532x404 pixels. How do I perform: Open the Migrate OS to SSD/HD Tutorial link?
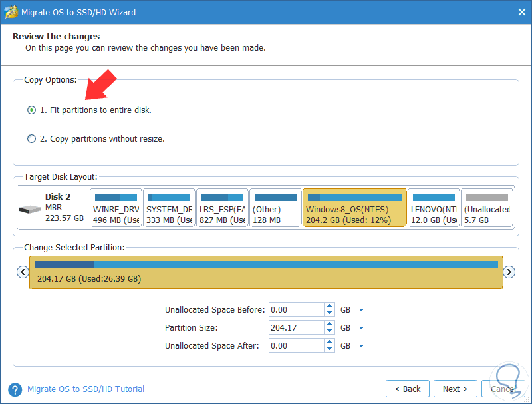click(86, 389)
